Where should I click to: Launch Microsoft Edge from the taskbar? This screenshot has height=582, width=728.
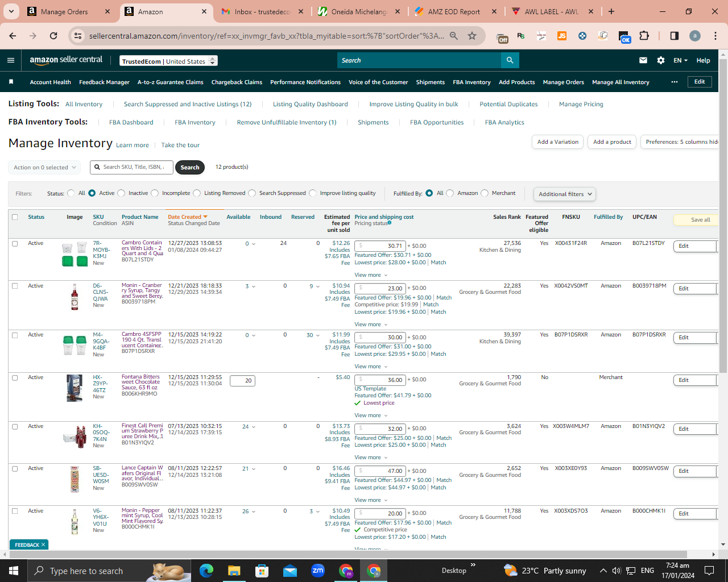point(206,571)
